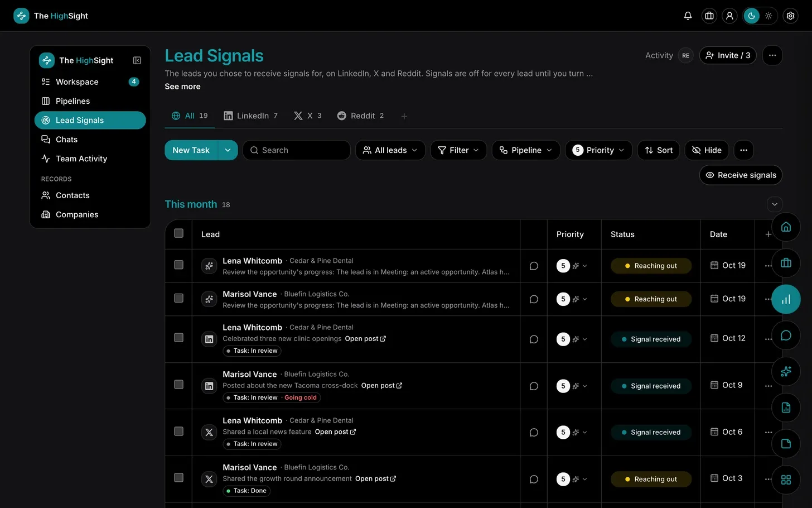
Task: Click the Going cold tag
Action: pos(300,397)
